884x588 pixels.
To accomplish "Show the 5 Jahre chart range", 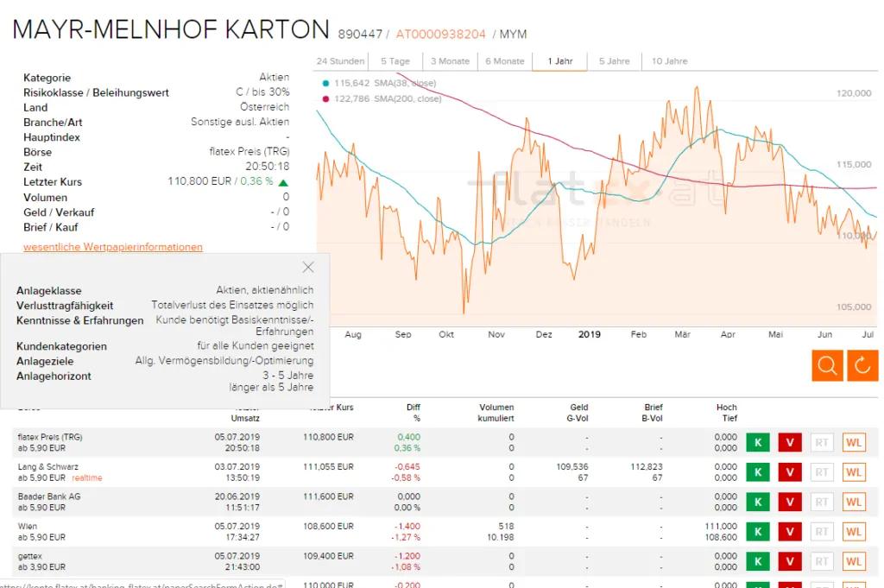I will click(x=614, y=61).
